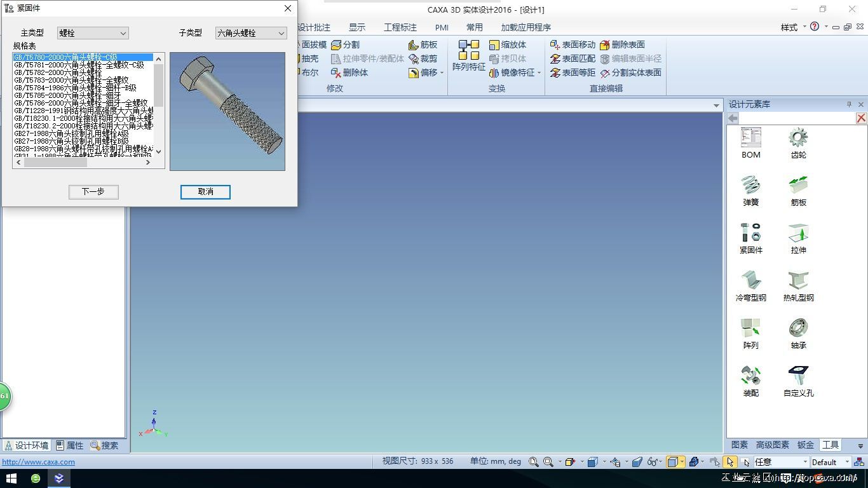Click the 删除体 delete body tool
The width and height of the screenshot is (868, 488).
click(x=349, y=72)
